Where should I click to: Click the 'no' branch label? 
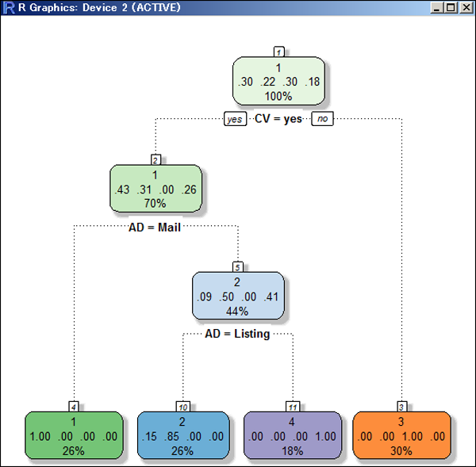pyautogui.click(x=322, y=119)
